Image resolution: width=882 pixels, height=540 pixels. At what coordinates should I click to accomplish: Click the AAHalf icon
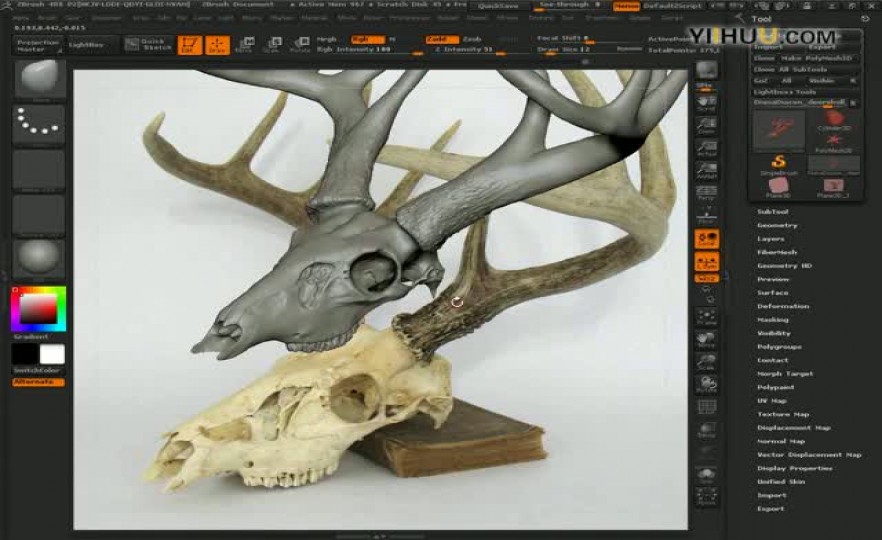pos(706,171)
